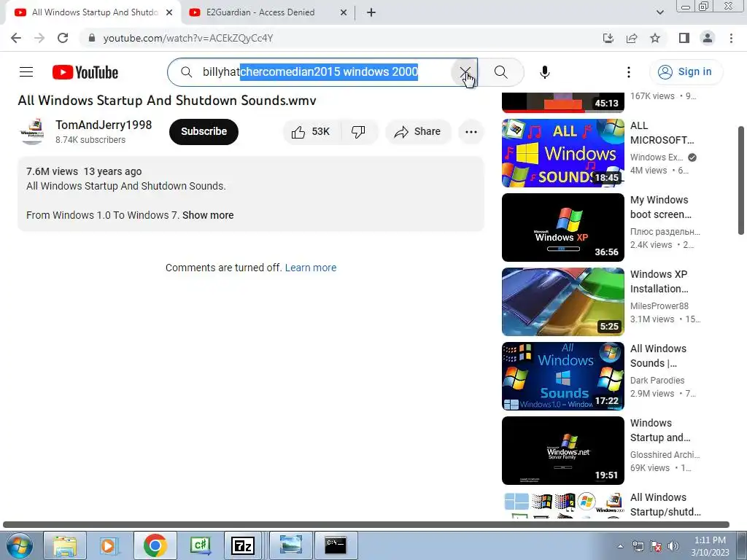Screen dimensions: 747x560
Task: Open a new browser tab
Action: [x=371, y=12]
